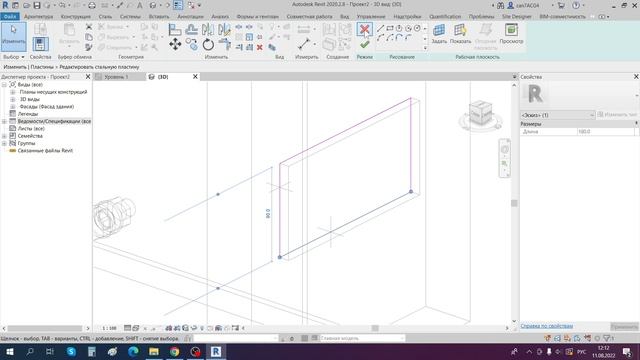Select the Mirror Draw Axis tool
Screen dimensions: 640x360
(224, 29)
